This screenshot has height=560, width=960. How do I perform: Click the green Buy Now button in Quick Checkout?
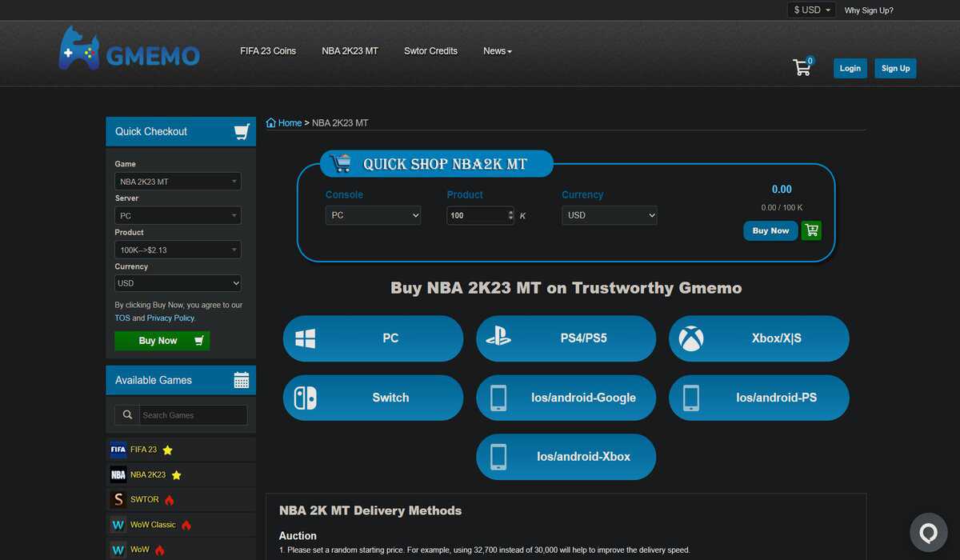click(x=162, y=341)
